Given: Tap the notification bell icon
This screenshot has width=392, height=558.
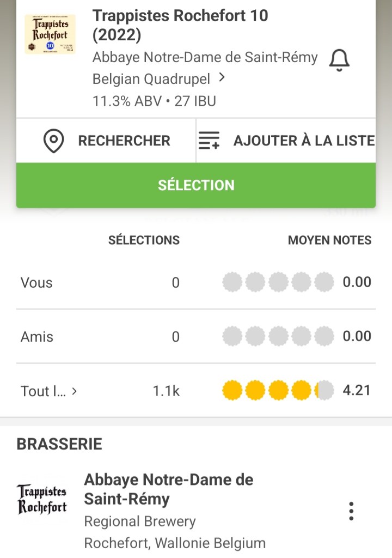Looking at the screenshot, I should pos(339,60).
